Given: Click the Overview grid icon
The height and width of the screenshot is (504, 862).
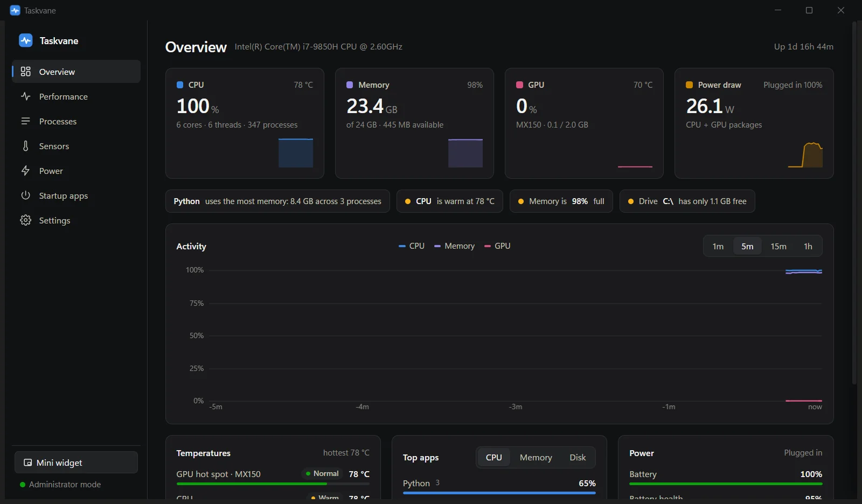Looking at the screenshot, I should coord(25,72).
